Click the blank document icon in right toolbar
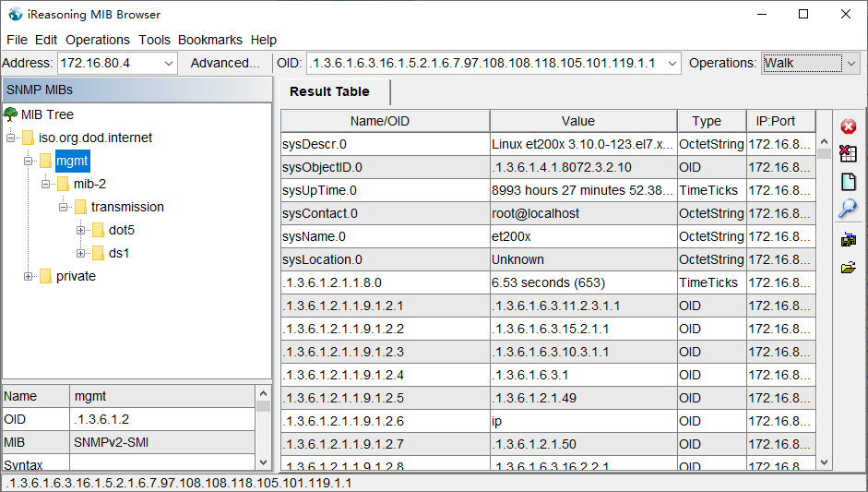 [x=848, y=182]
